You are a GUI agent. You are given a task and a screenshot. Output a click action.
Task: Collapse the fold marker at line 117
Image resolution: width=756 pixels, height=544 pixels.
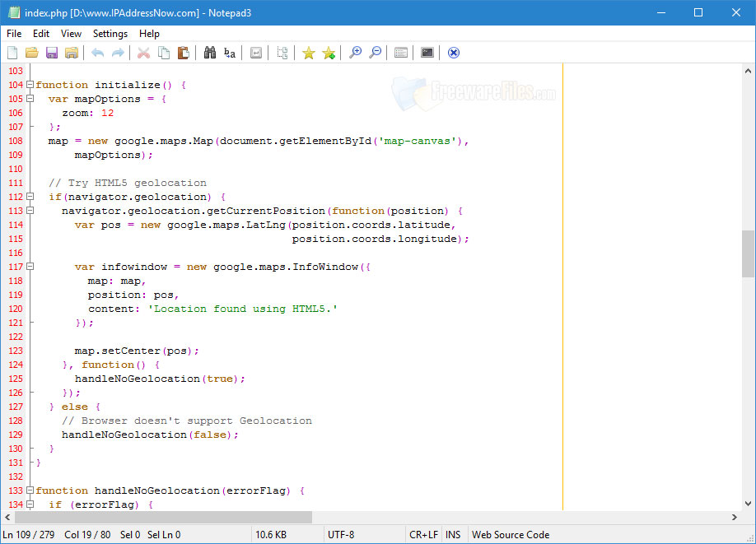tap(30, 267)
